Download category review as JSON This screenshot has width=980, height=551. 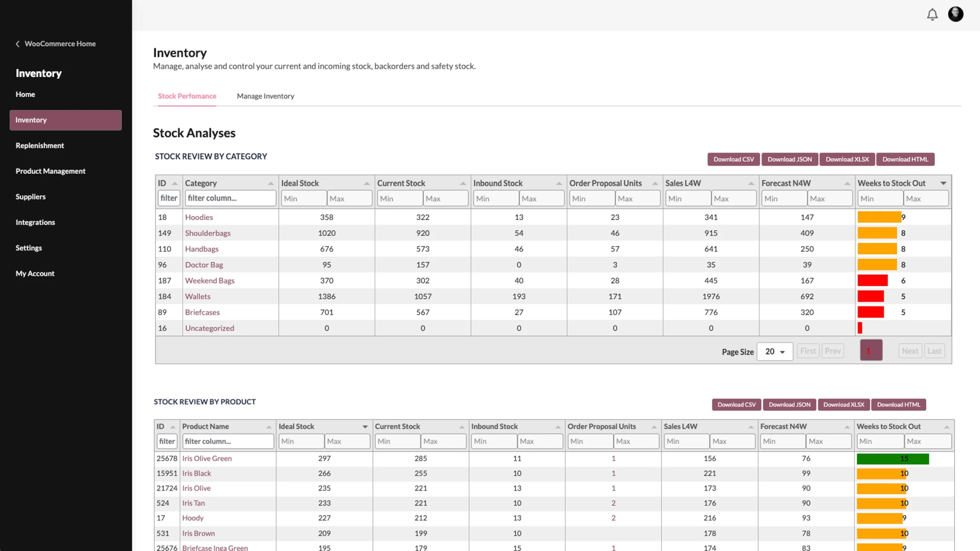pos(789,159)
